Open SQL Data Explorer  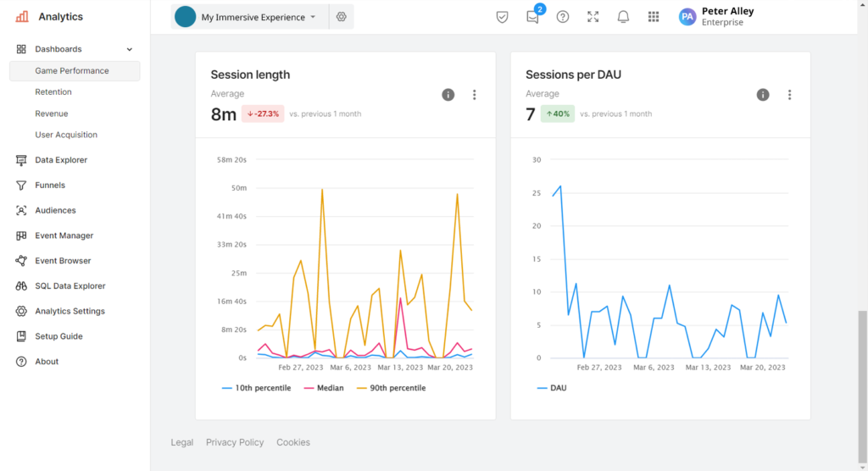click(70, 286)
